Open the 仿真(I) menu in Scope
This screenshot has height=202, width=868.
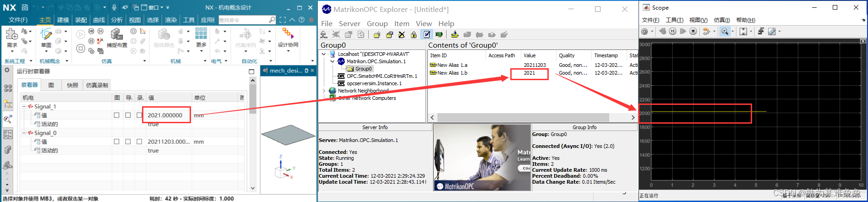(x=722, y=20)
